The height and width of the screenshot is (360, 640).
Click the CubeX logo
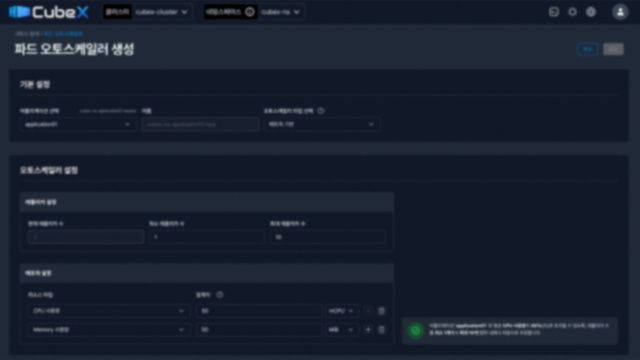(x=49, y=12)
